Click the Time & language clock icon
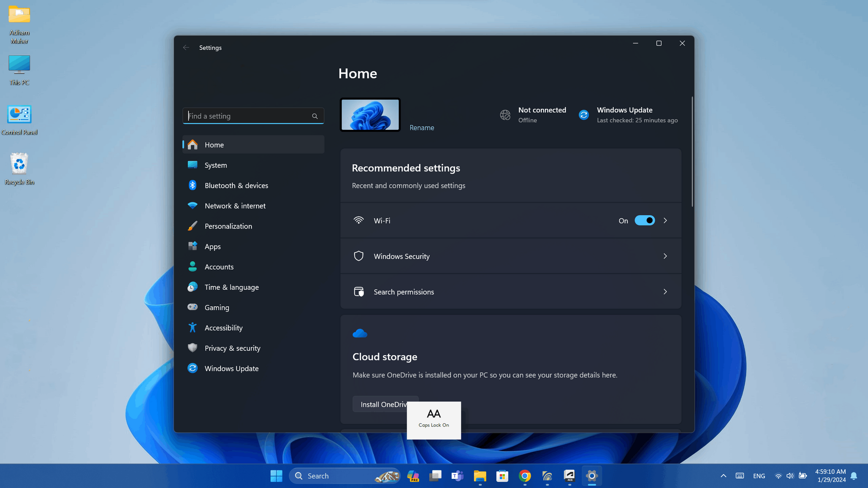The height and width of the screenshot is (488, 868). (193, 287)
